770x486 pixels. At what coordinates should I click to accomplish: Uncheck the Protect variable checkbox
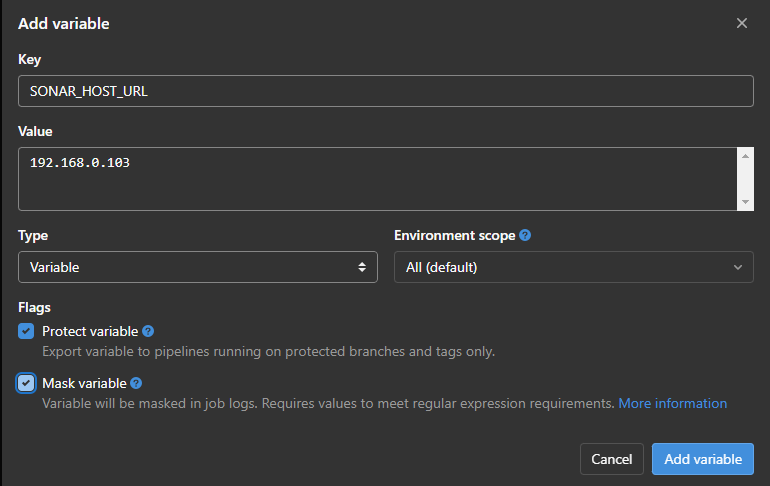point(26,331)
